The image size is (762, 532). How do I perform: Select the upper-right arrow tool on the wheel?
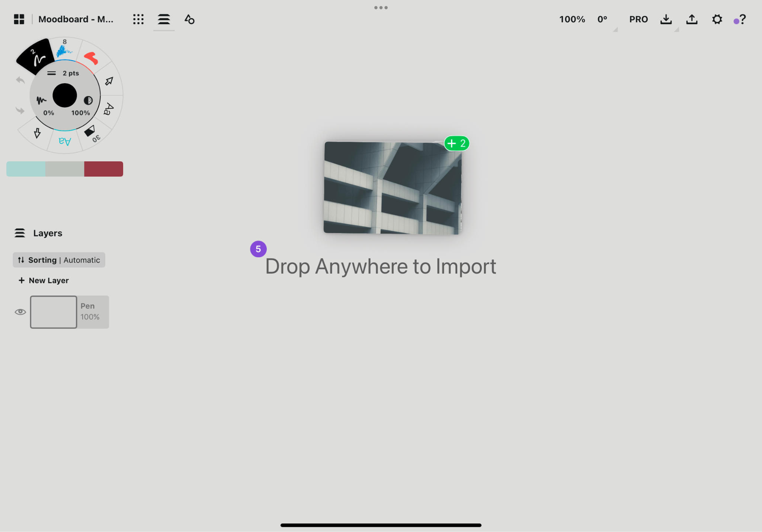pos(109,81)
